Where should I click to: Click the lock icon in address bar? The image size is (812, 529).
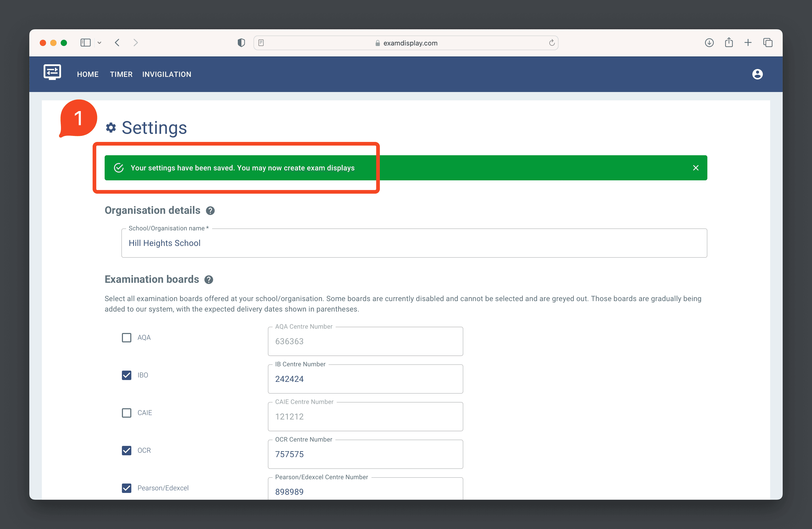click(378, 43)
